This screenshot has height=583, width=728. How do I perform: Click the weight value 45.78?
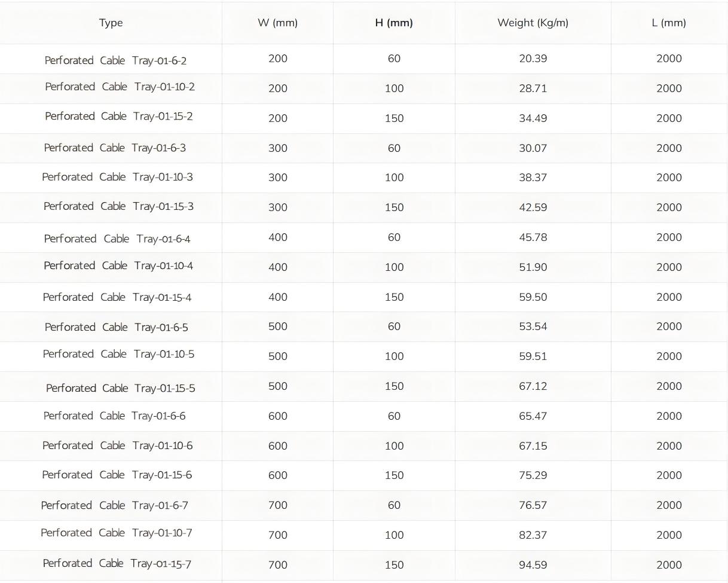coord(533,237)
